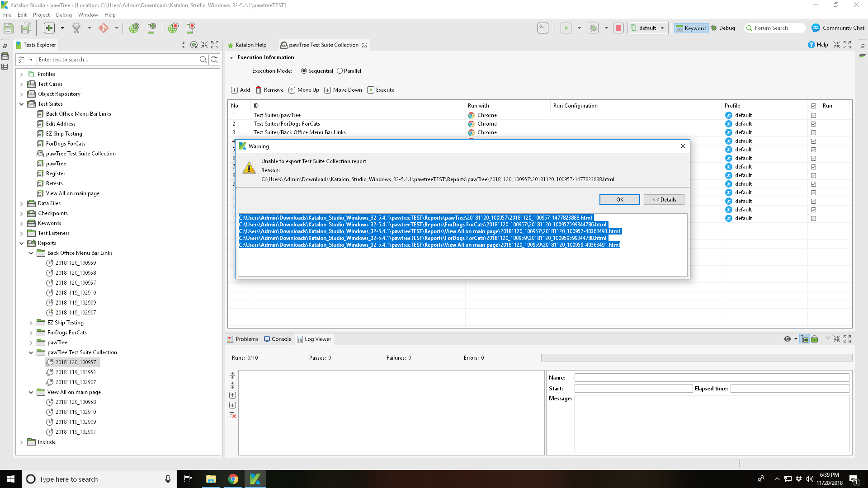Select the Sequential execution mode
The height and width of the screenshot is (488, 868).
(x=304, y=71)
